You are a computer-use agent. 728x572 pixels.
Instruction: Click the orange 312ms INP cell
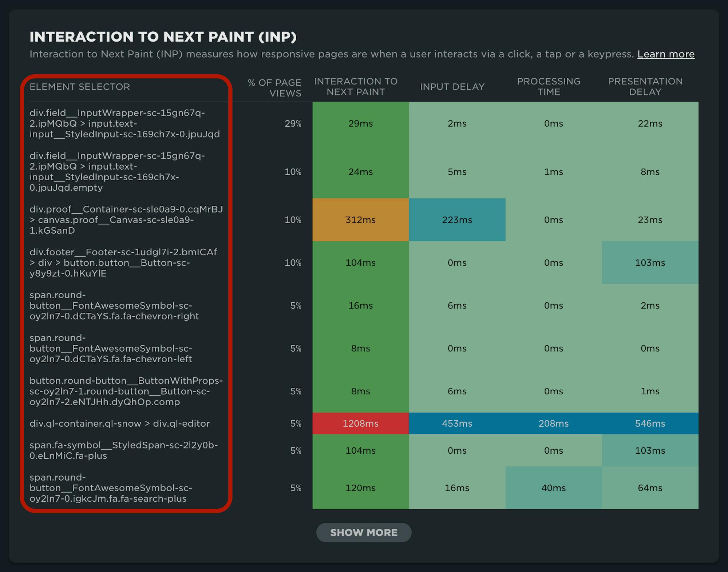(360, 220)
